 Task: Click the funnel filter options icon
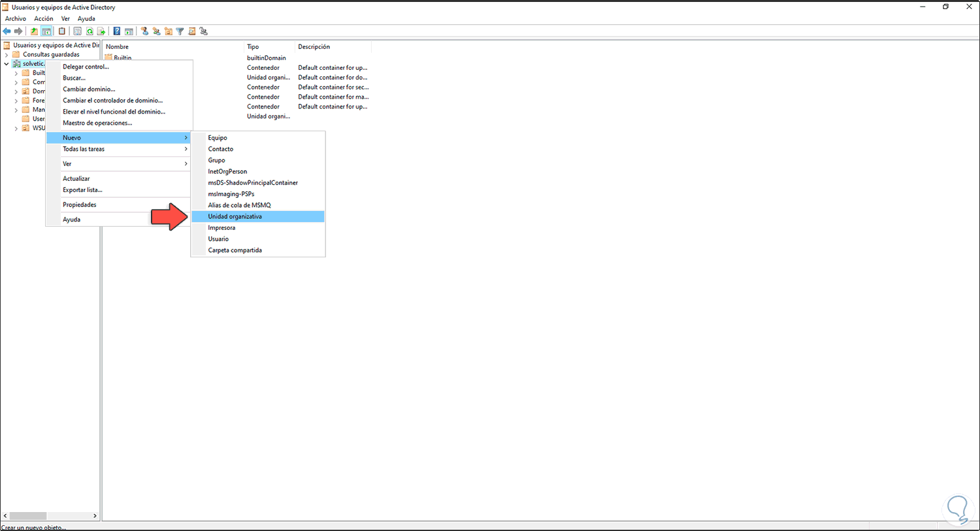coord(180,31)
